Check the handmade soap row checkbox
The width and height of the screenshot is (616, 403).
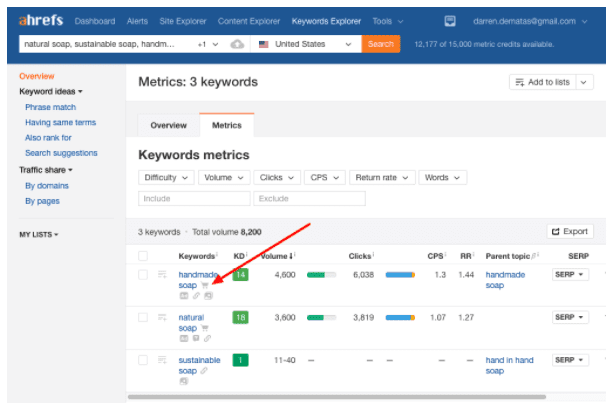(143, 274)
